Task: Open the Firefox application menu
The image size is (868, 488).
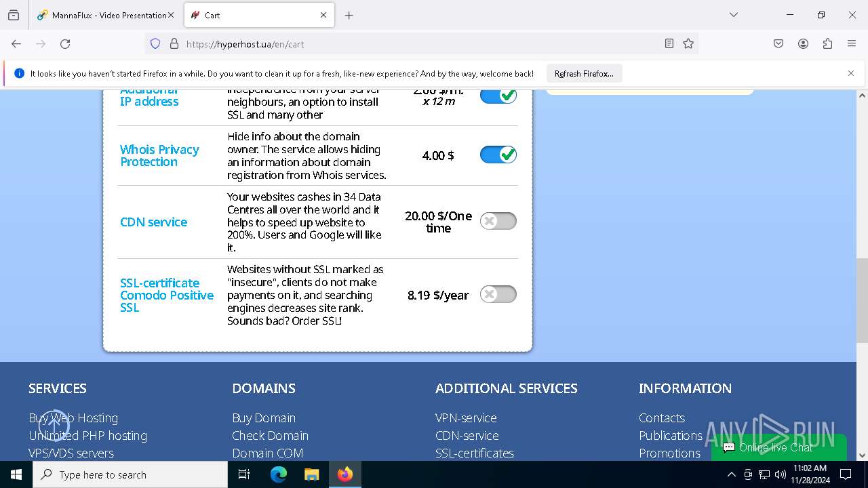Action: point(852,43)
